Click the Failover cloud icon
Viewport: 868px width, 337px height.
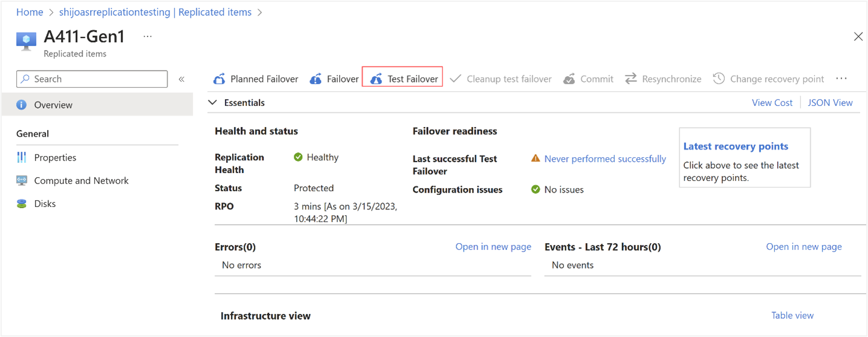click(x=316, y=79)
